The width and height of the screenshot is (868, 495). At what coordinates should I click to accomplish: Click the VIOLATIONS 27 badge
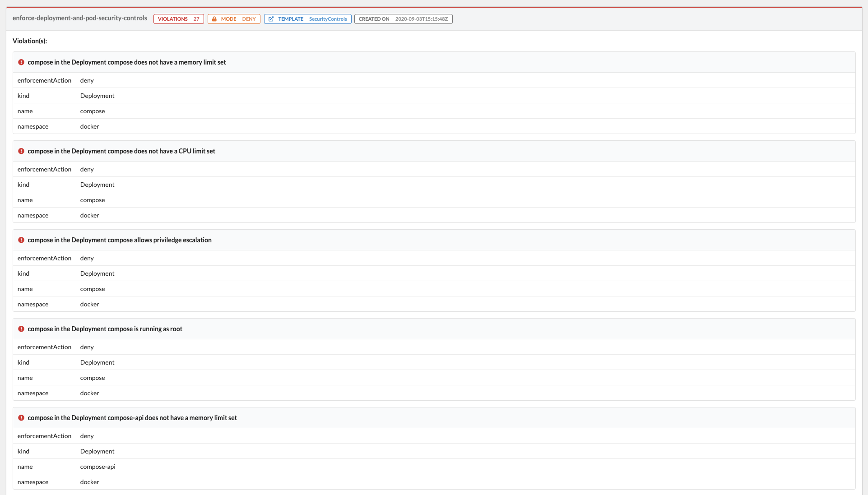[x=178, y=19]
